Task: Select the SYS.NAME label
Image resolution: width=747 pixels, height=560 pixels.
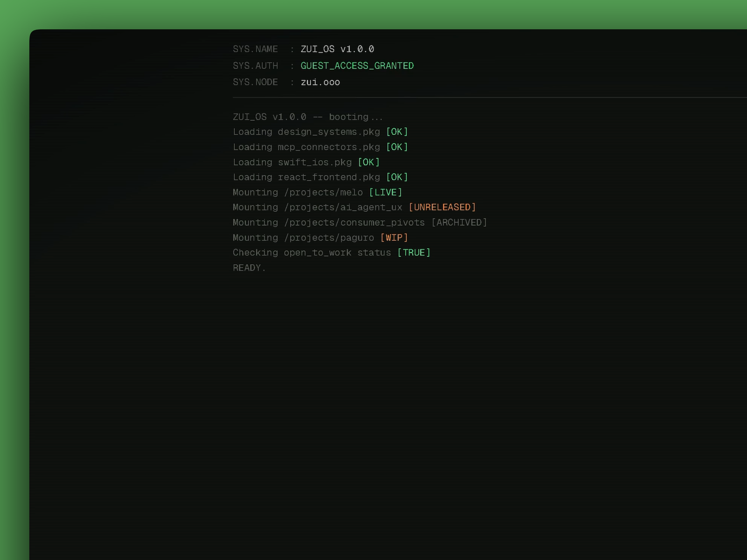Action: 255,49
